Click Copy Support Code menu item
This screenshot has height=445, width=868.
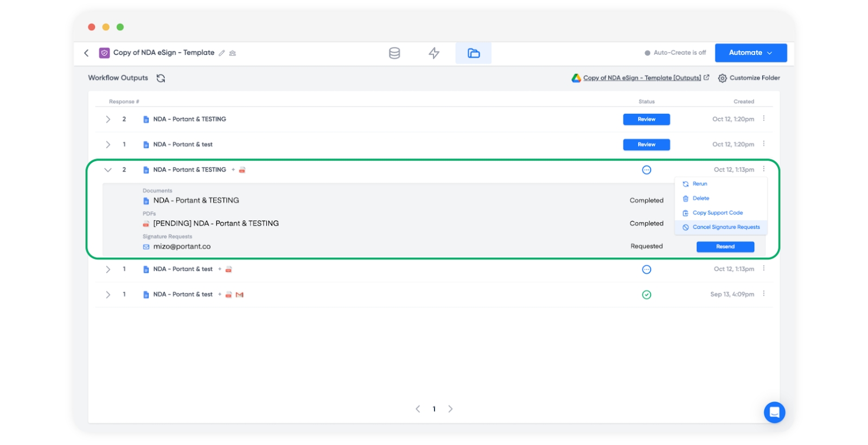[x=717, y=213]
